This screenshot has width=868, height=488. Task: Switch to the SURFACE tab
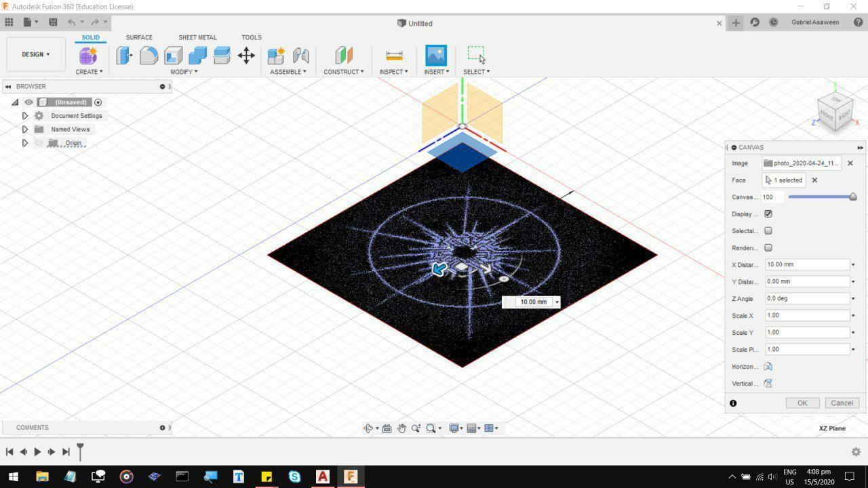pyautogui.click(x=139, y=37)
